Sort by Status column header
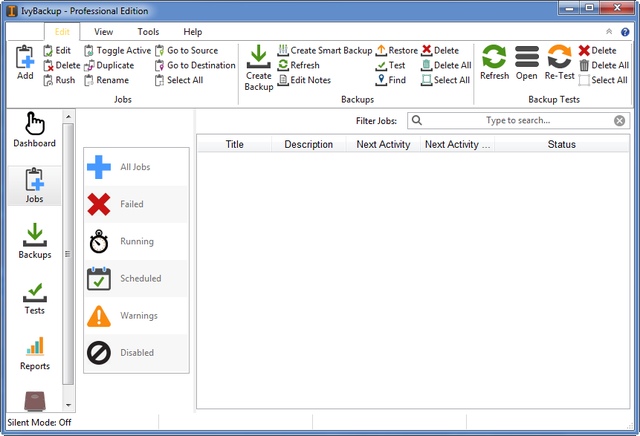 point(562,145)
